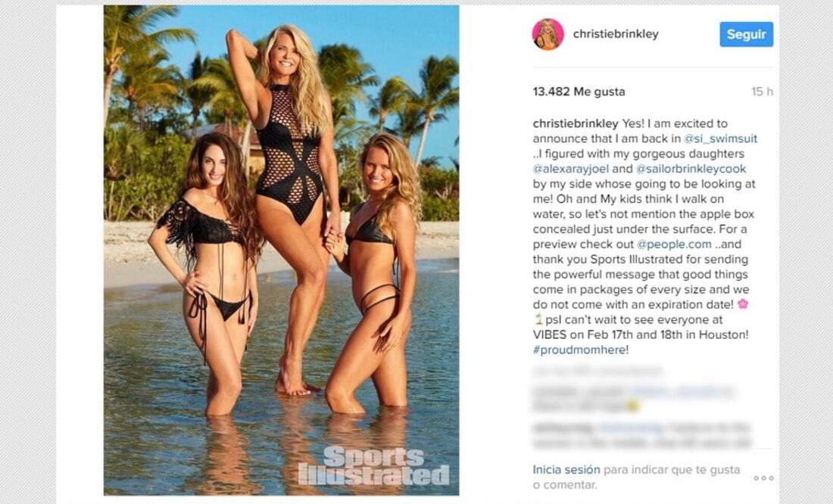Click Inicia sesión link

point(566,469)
